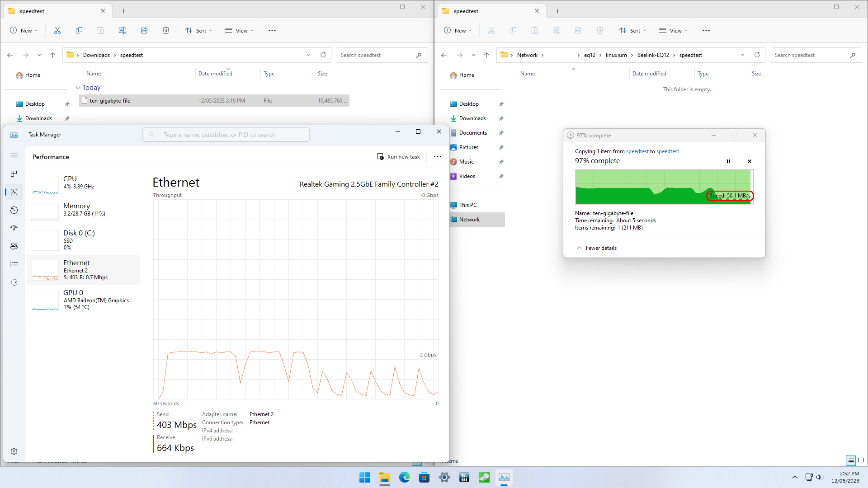Select Network in right Explorer sidebar

[x=476, y=220]
